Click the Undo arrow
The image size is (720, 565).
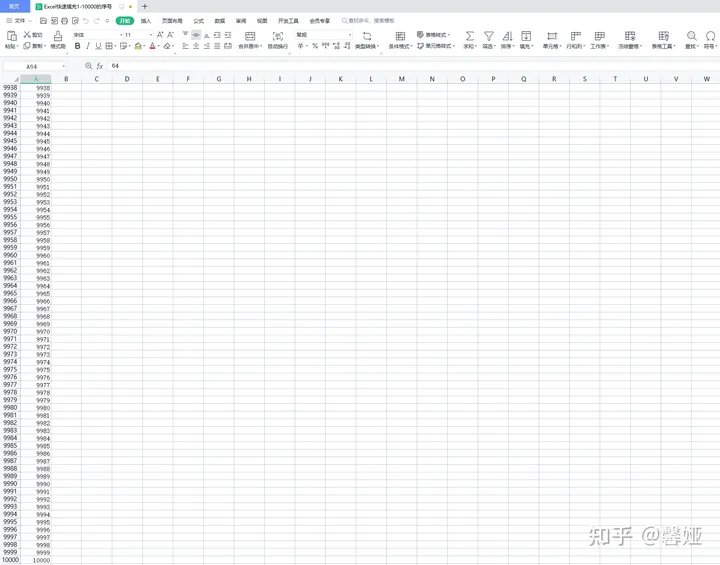click(85, 21)
